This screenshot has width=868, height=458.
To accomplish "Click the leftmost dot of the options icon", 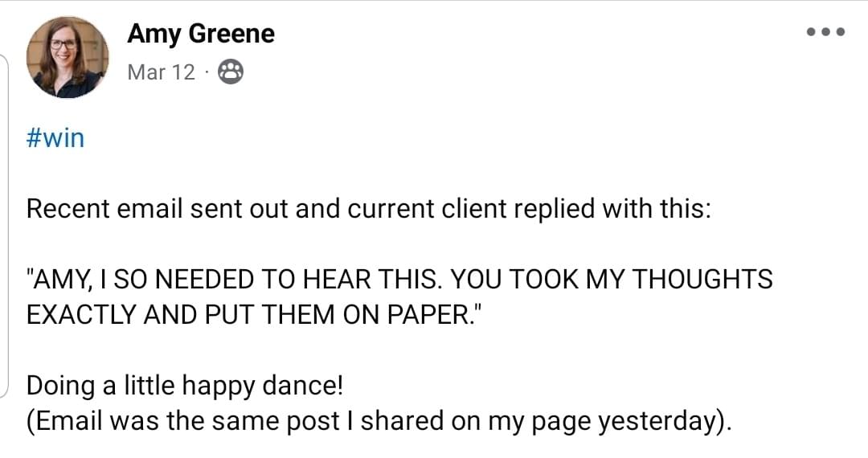I will tap(812, 32).
